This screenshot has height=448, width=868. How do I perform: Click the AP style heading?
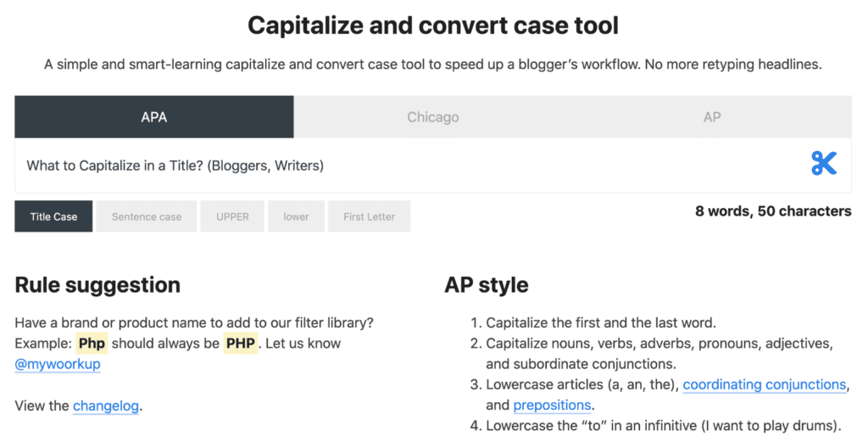tap(487, 285)
